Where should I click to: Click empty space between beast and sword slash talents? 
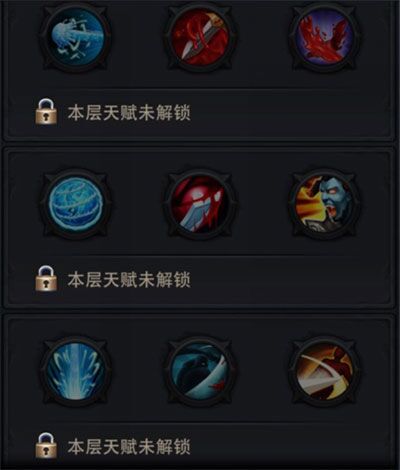pyautogui.click(x=262, y=371)
